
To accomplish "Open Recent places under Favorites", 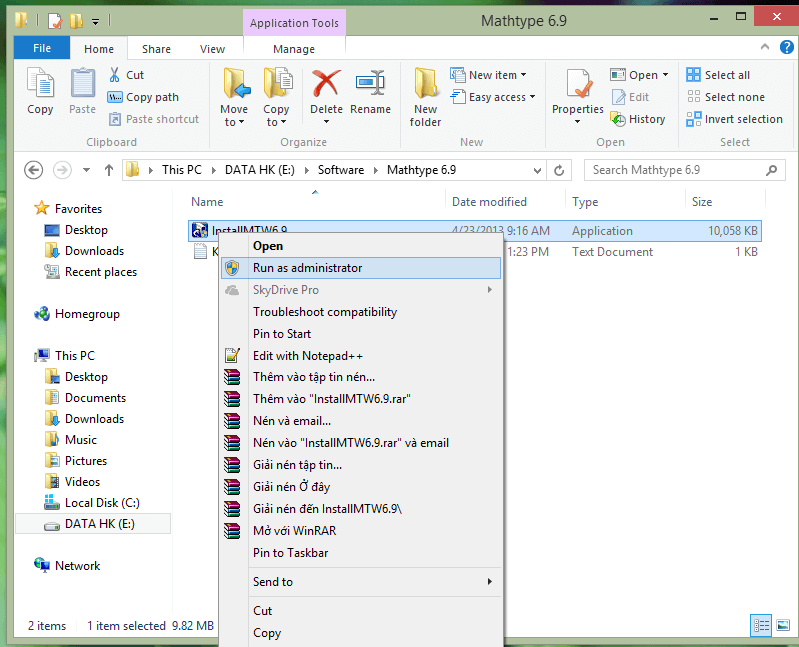I will 92,272.
